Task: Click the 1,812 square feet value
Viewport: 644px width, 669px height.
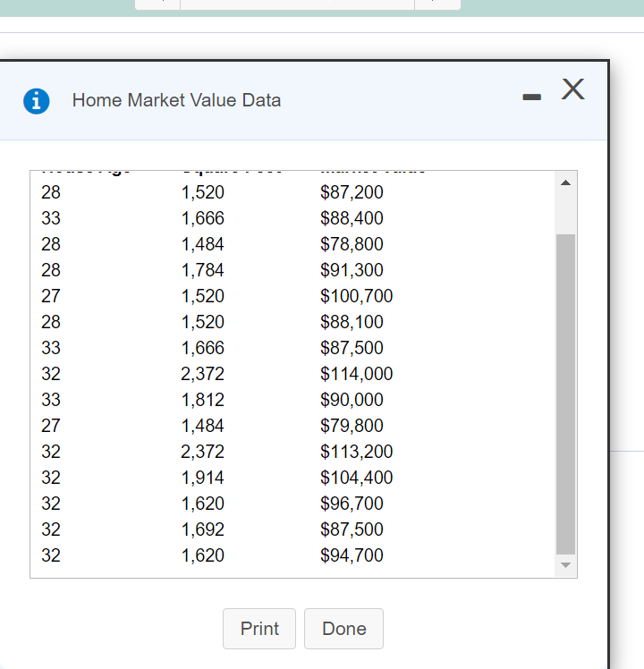Action: click(203, 400)
